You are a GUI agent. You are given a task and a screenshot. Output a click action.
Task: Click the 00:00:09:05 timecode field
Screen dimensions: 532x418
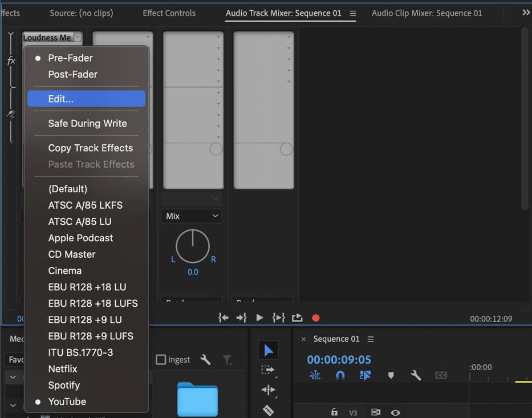pos(339,360)
